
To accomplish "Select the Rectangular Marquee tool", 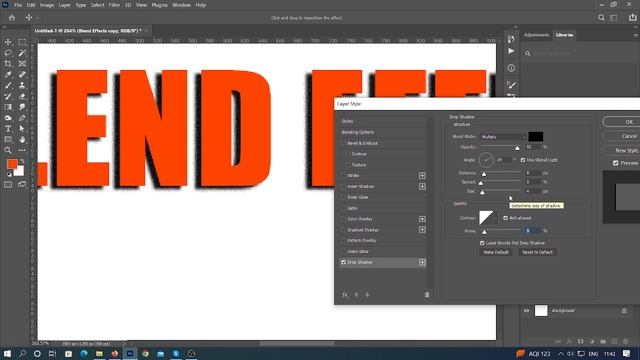I will pos(22,42).
